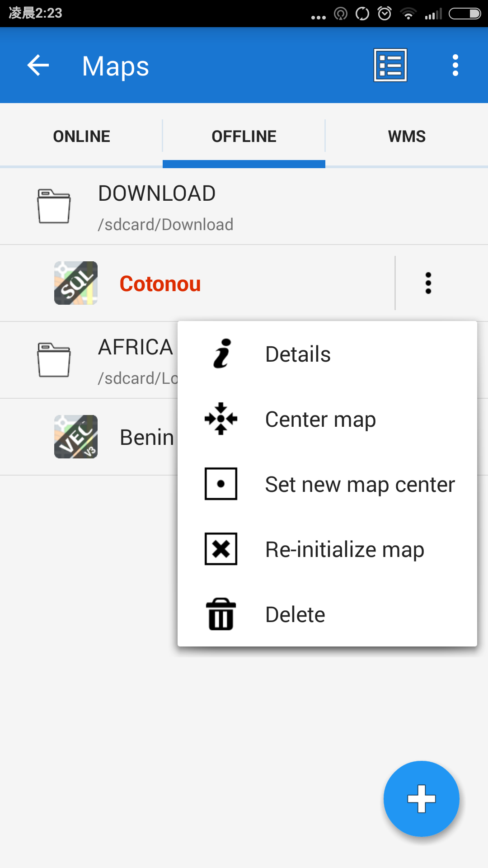Click the DOWNLOAD folder icon
Screen dimensions: 488x868
[x=54, y=207]
